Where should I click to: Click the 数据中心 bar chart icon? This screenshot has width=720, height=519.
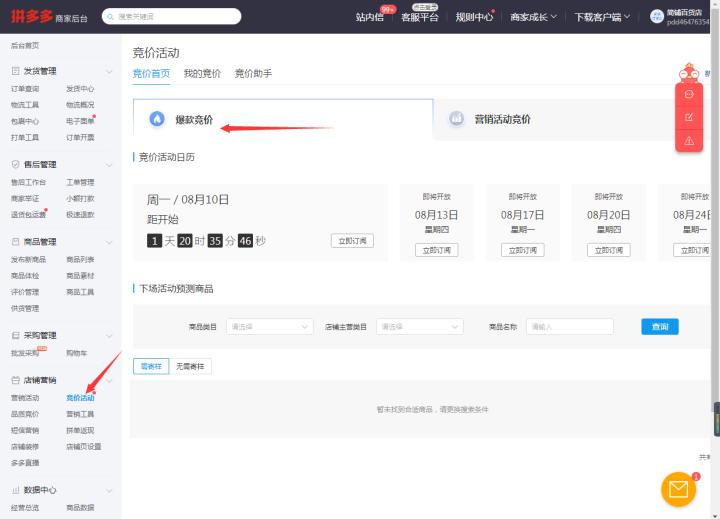pyautogui.click(x=15, y=490)
